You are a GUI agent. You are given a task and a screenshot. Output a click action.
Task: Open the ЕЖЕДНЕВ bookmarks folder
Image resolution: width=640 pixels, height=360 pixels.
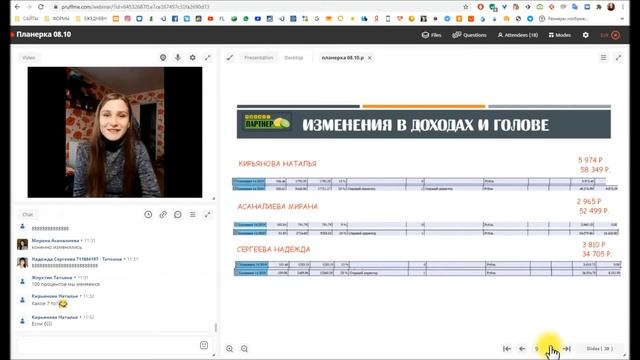(x=91, y=19)
